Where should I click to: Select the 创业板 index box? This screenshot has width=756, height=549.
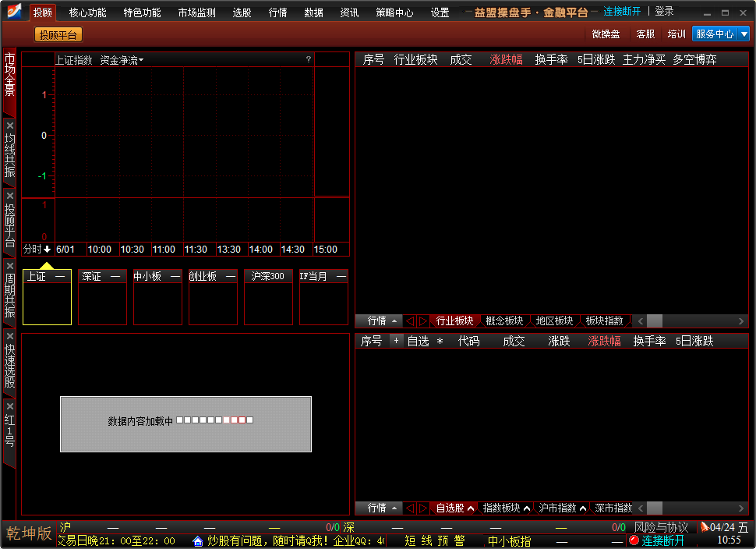[x=213, y=297]
